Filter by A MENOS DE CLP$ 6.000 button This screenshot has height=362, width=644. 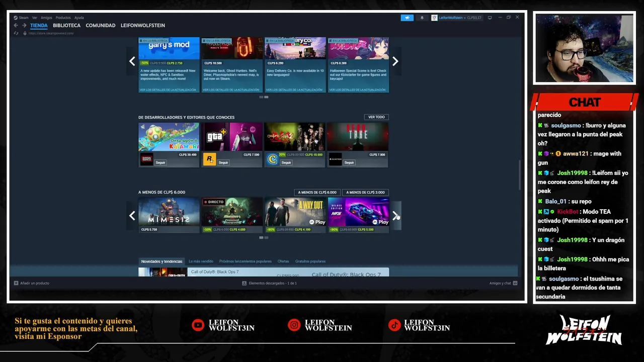click(x=317, y=193)
